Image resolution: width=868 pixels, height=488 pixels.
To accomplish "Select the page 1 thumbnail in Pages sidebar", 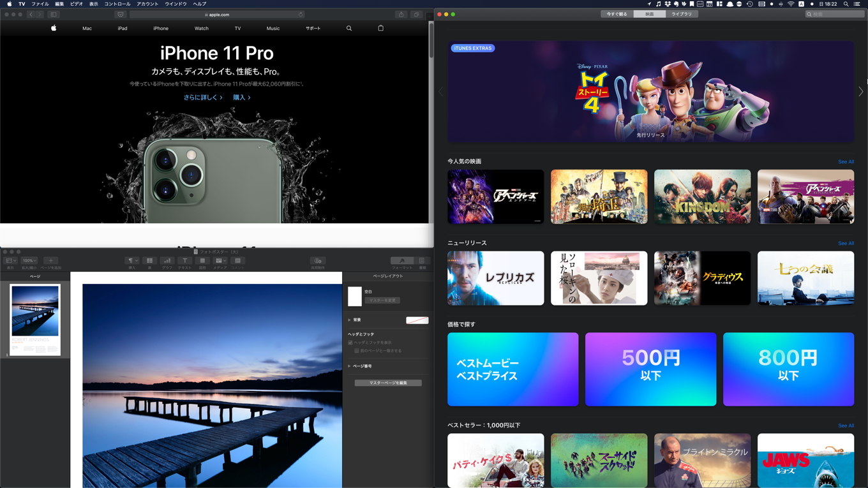I will coord(35,320).
